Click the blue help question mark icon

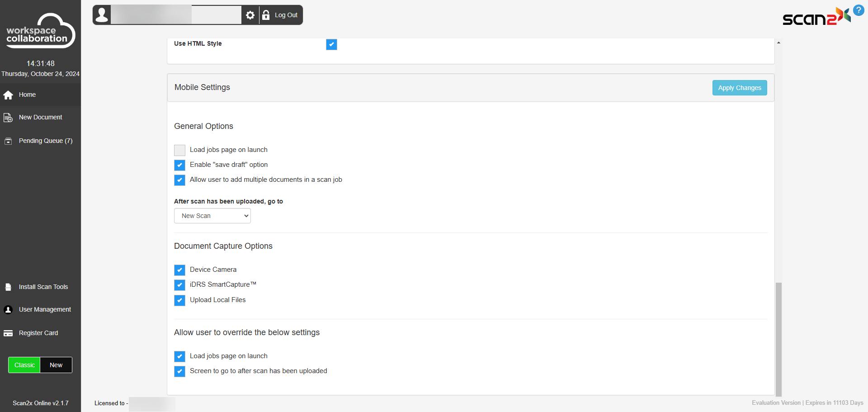(x=859, y=10)
